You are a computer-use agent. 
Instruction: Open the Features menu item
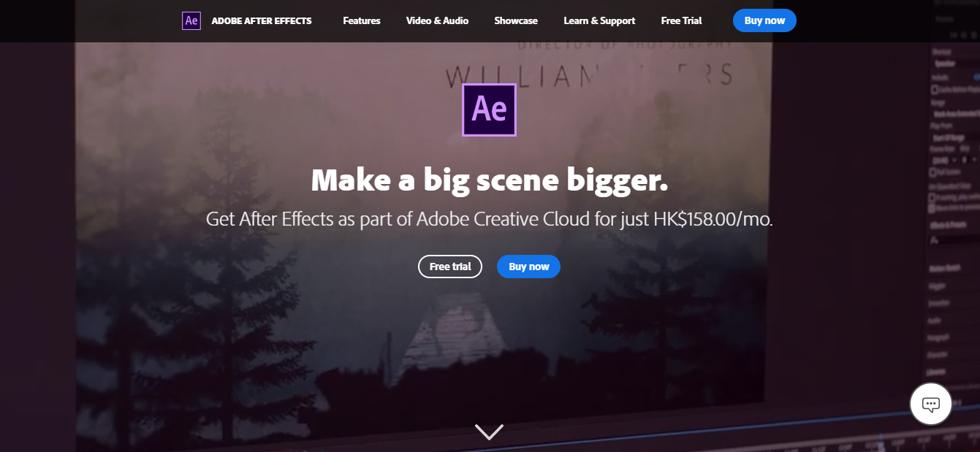tap(362, 20)
